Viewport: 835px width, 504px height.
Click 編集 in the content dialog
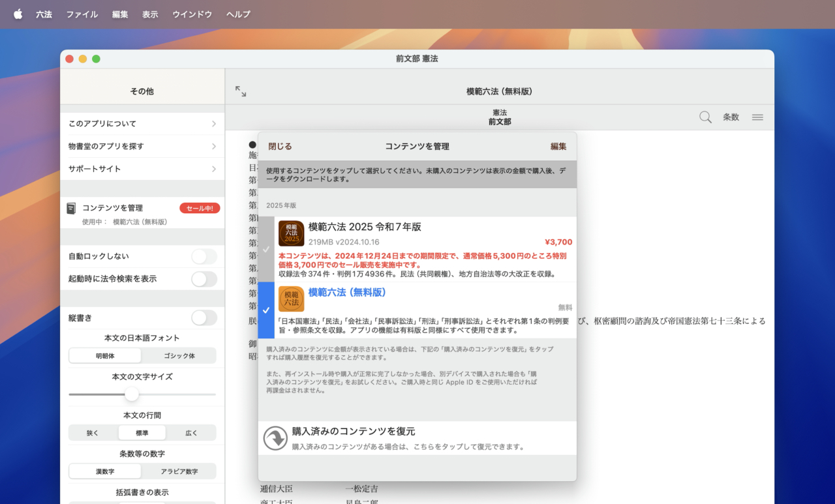[558, 147]
